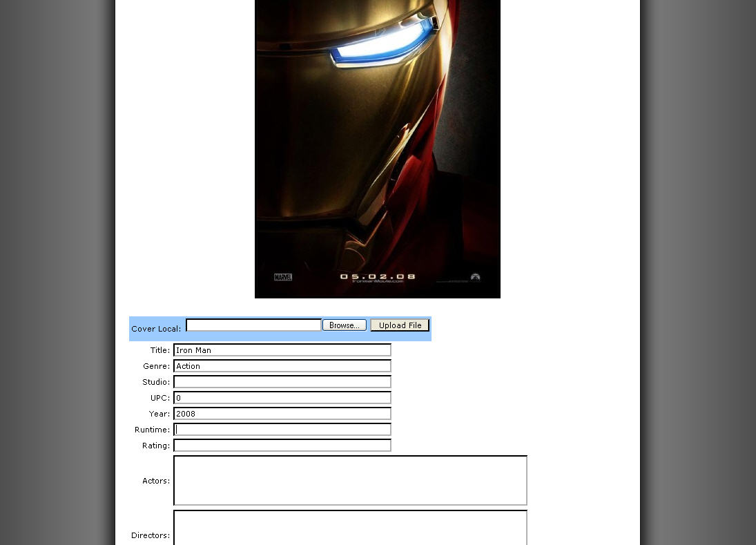Click the "Runtime:" label text
This screenshot has width=756, height=545.
(153, 430)
